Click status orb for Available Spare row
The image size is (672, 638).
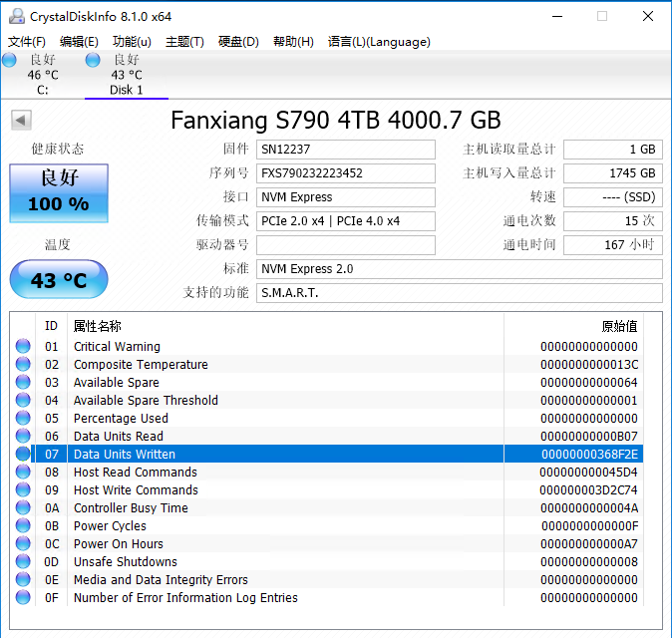point(23,382)
